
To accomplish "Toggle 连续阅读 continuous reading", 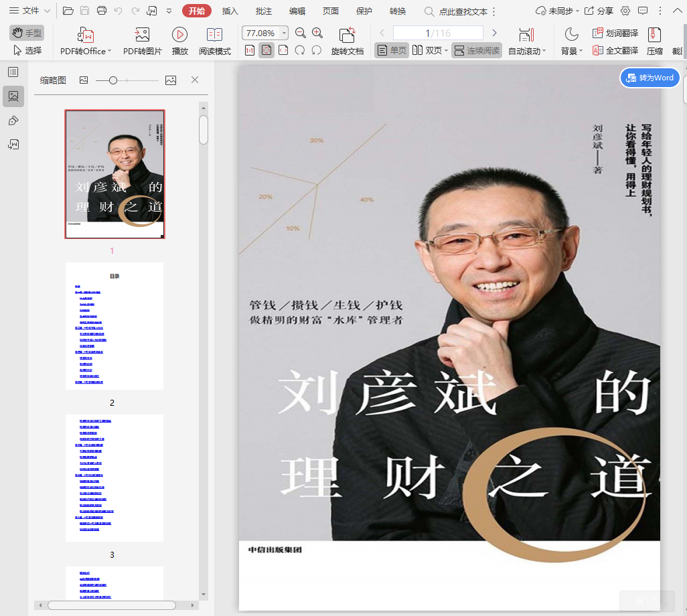I will point(476,50).
